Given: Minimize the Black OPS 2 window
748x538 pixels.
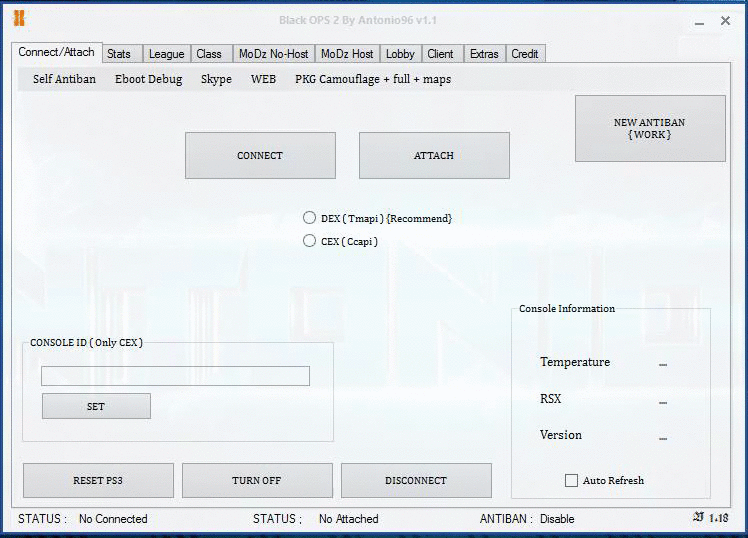Looking at the screenshot, I should (699, 22).
